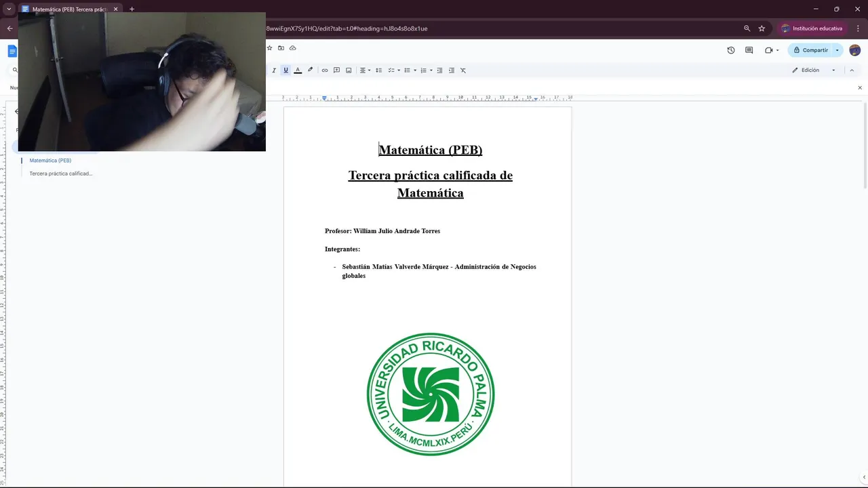Toggle underline formatting in the toolbar
This screenshot has height=488, width=868.
(x=285, y=70)
